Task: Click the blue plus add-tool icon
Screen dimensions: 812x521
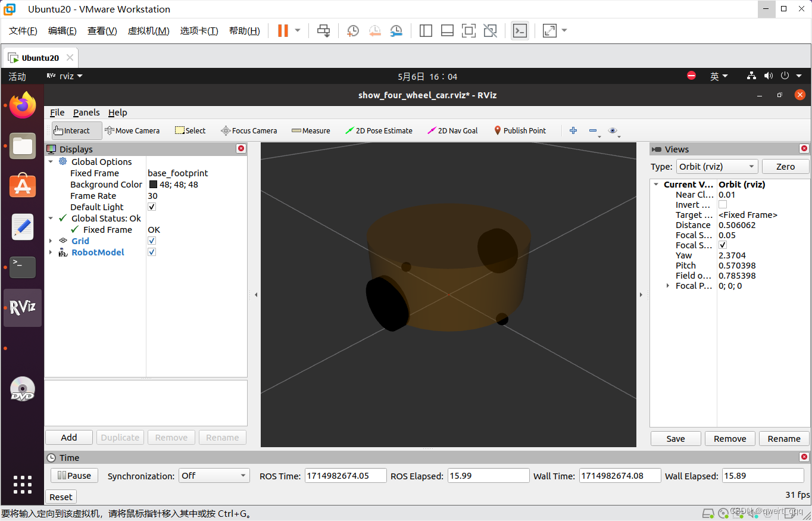Action: (573, 130)
